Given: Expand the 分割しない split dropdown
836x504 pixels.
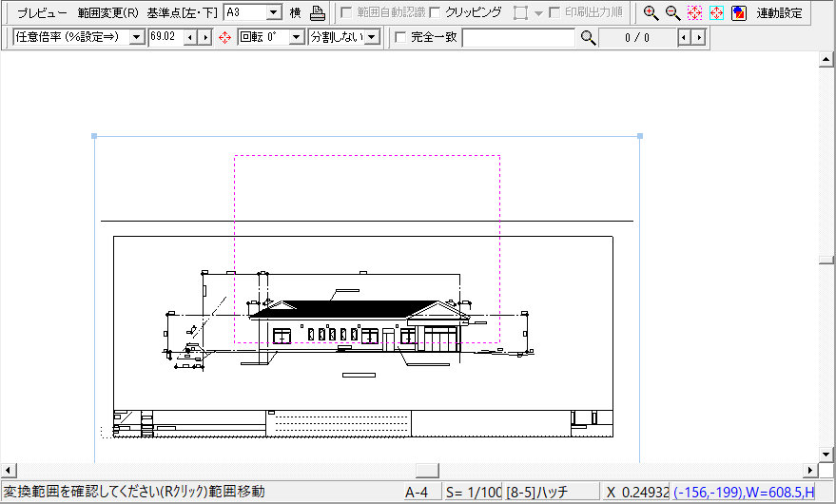Looking at the screenshot, I should click(x=372, y=37).
